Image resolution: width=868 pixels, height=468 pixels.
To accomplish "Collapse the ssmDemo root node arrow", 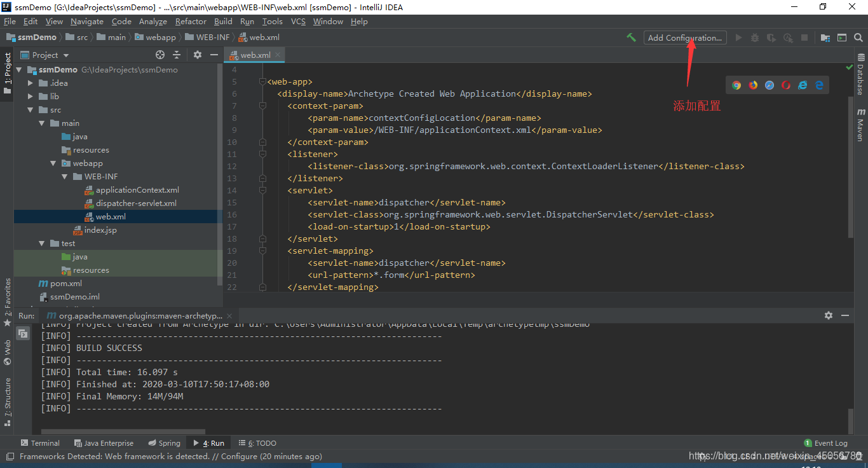I will [x=19, y=70].
